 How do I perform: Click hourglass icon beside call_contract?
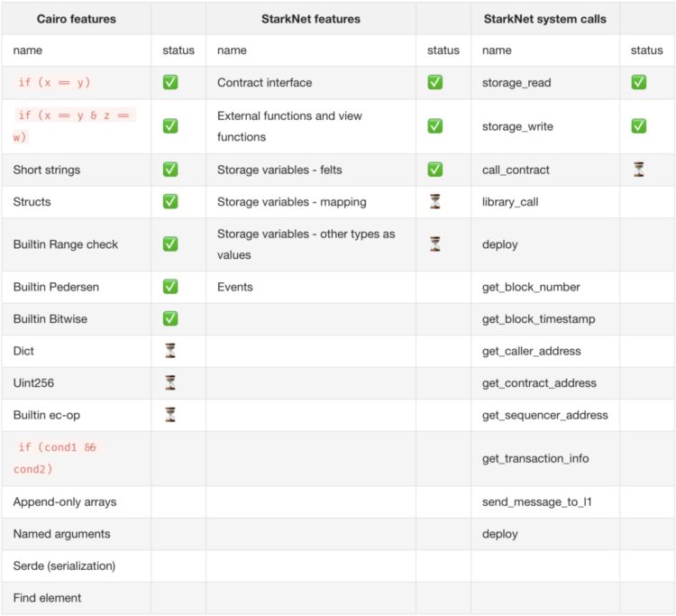tap(638, 170)
